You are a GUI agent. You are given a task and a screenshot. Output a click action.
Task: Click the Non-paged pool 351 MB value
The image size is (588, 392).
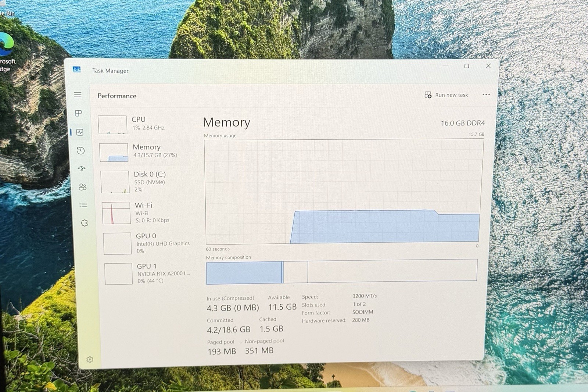259,350
